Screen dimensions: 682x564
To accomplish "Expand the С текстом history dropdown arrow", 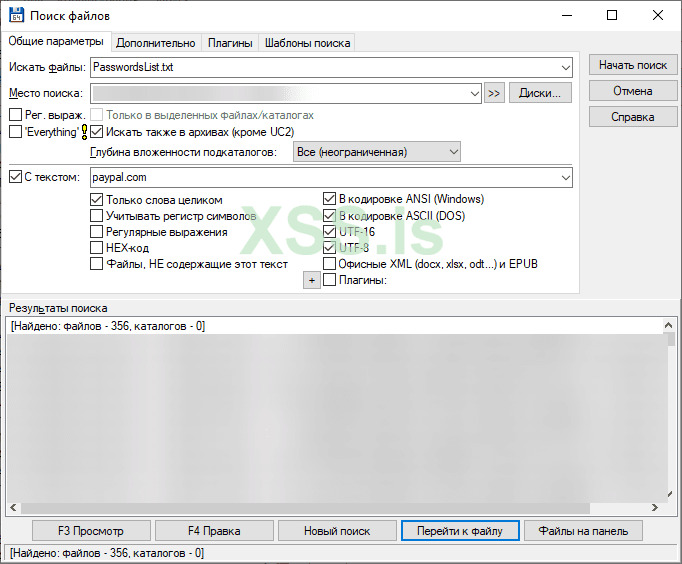I will 565,177.
